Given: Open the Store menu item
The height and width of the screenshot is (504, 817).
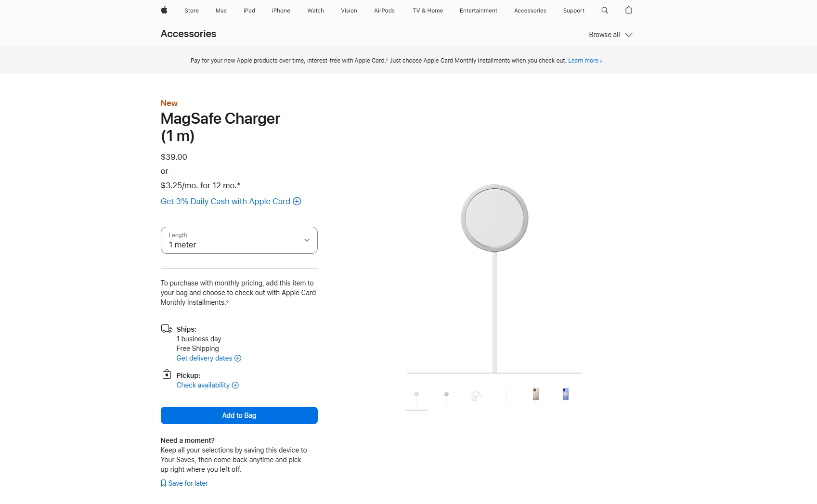Looking at the screenshot, I should (192, 11).
